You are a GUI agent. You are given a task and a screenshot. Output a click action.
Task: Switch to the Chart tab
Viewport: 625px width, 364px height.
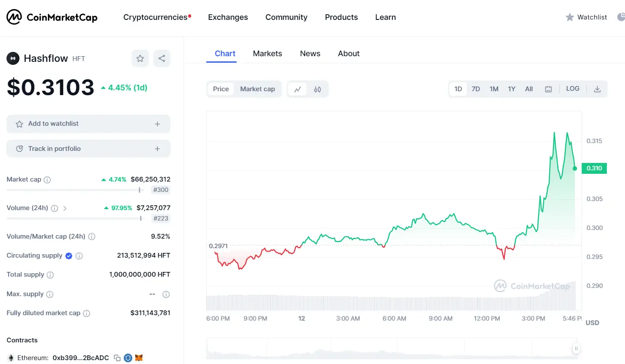tap(225, 54)
